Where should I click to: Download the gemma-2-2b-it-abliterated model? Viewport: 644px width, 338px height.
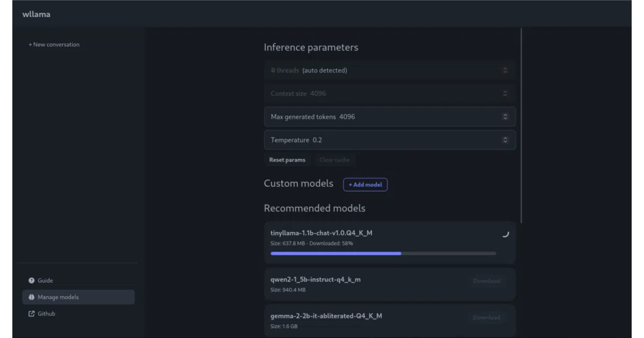click(487, 318)
